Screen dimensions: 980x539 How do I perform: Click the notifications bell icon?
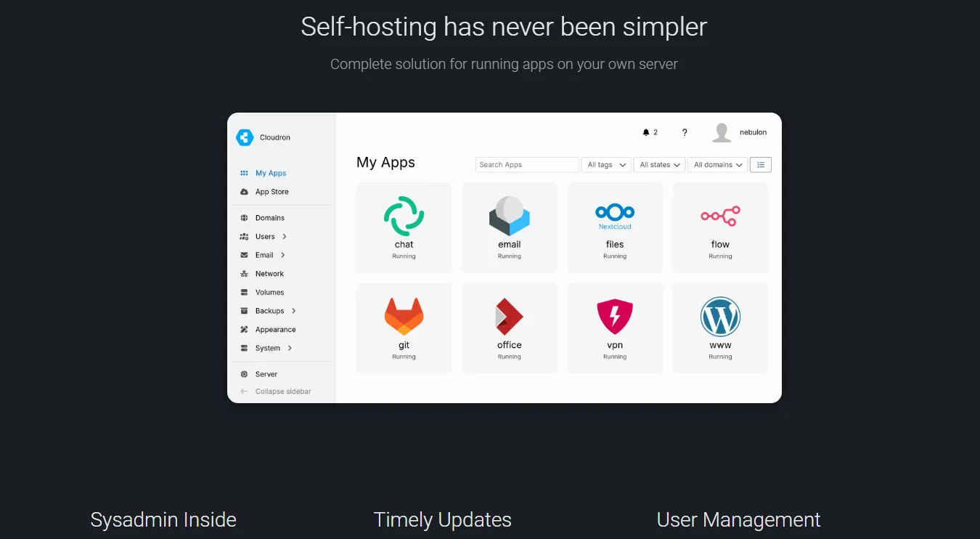point(646,133)
